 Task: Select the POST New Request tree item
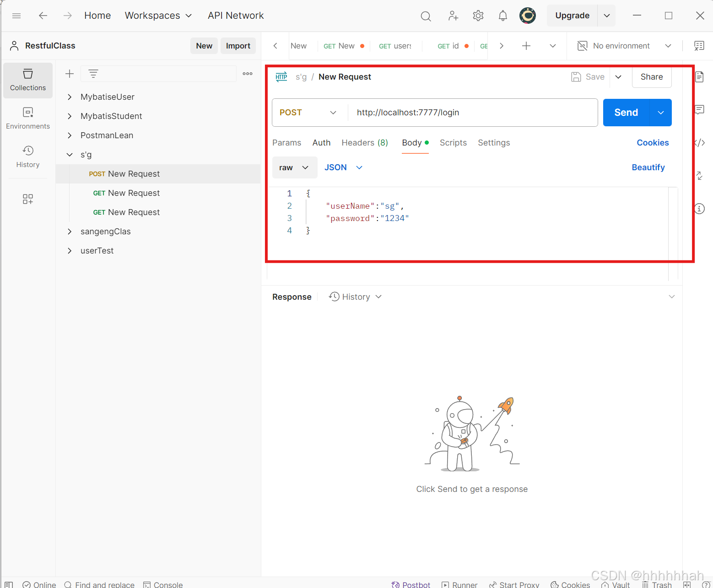[158, 174]
